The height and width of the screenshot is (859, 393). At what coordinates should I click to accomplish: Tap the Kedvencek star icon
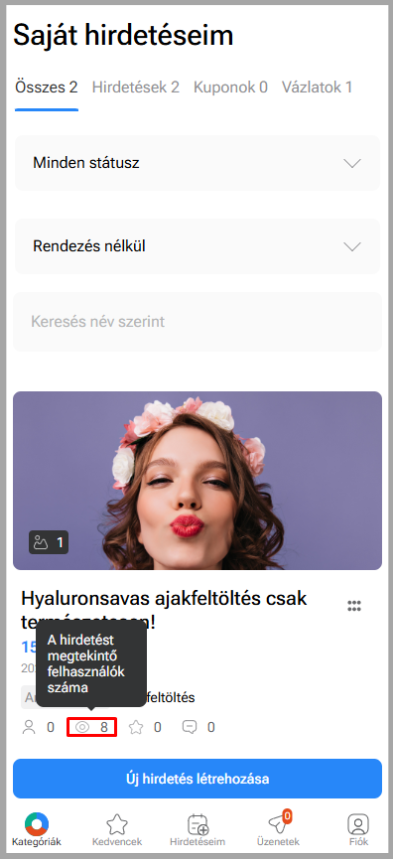pyautogui.click(x=117, y=824)
